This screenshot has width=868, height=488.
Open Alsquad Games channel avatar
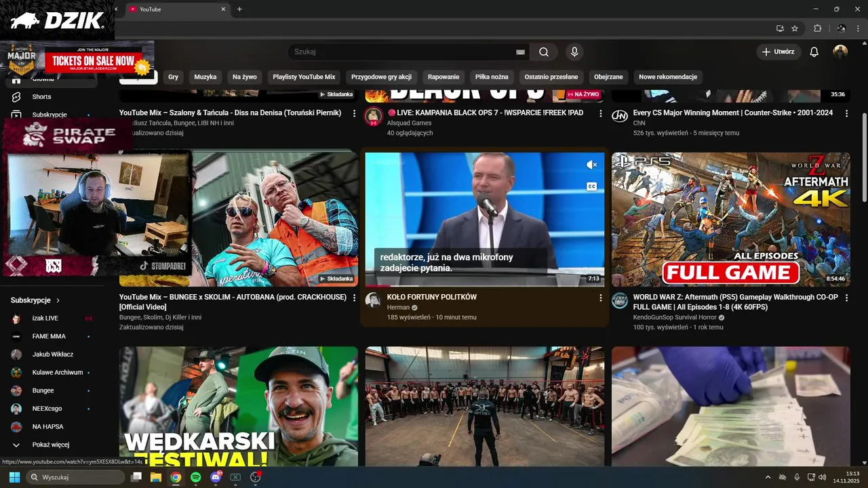tap(373, 117)
